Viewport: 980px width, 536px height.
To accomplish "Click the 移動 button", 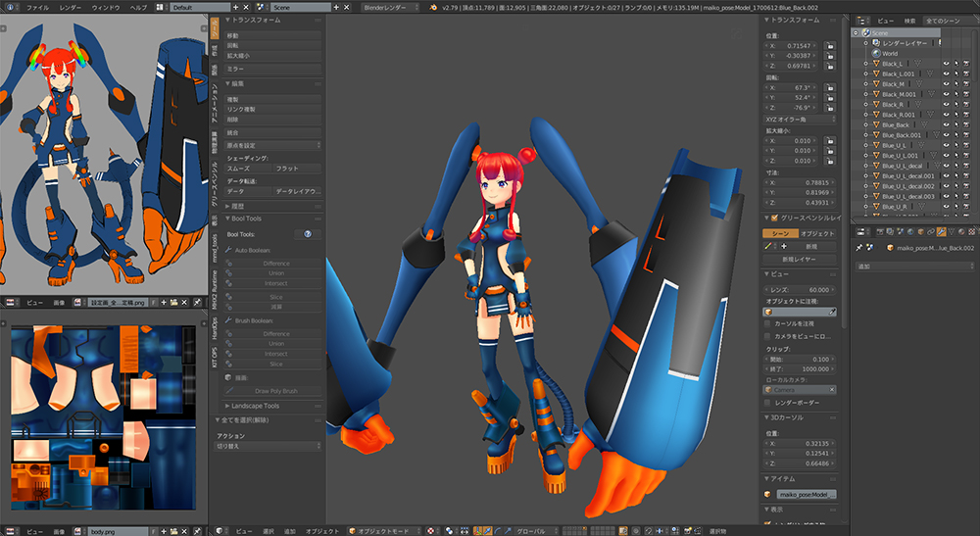I will click(x=273, y=35).
